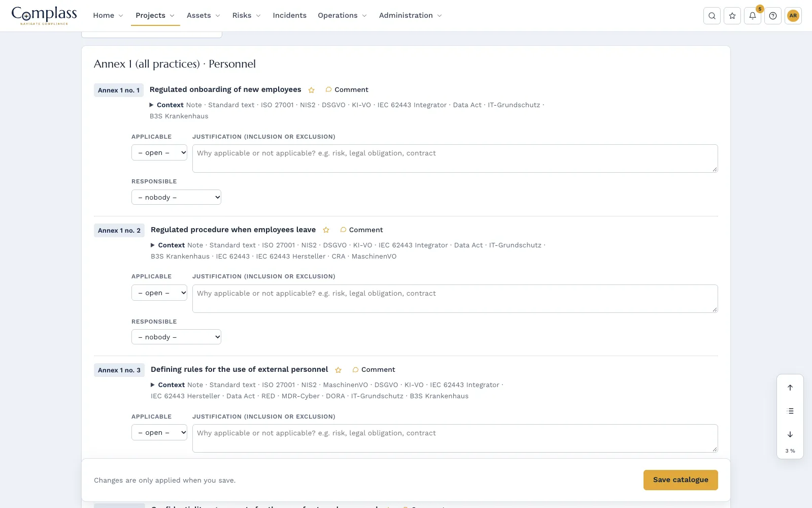Open the search icon in header
The width and height of the screenshot is (812, 508).
[x=712, y=16]
